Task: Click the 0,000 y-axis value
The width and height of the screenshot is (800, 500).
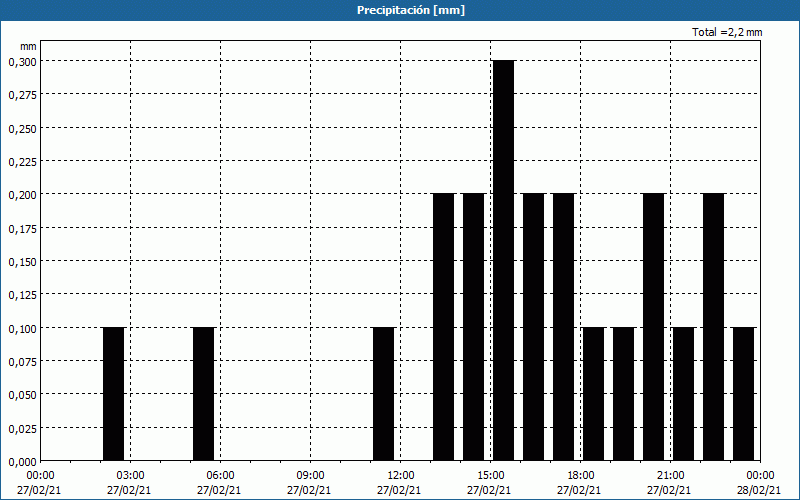Action: [23, 461]
